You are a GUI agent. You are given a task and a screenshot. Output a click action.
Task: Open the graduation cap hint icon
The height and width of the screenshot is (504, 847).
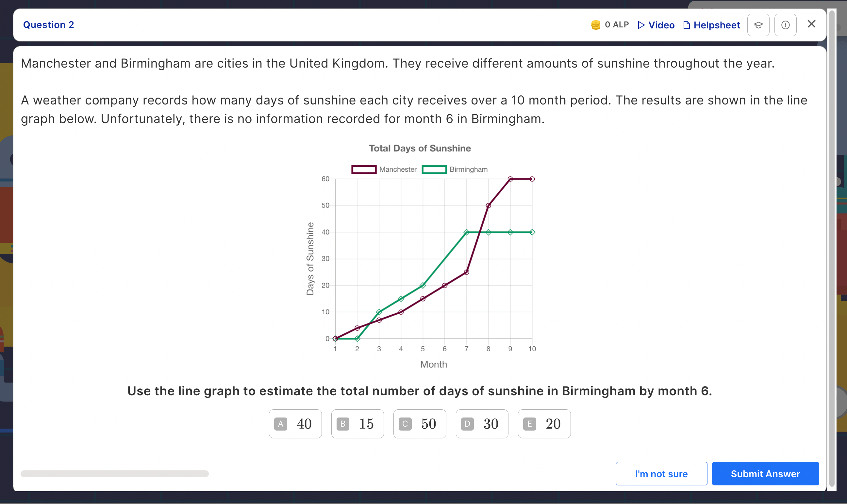pyautogui.click(x=758, y=25)
